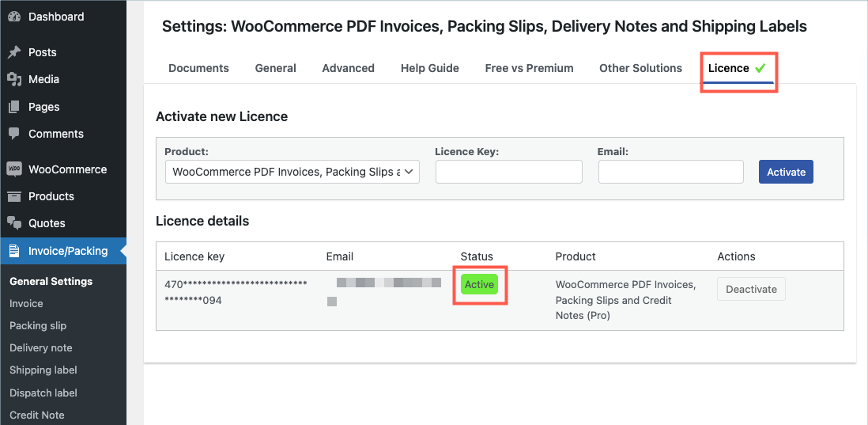
Task: Click the Media library icon
Action: coord(14,79)
